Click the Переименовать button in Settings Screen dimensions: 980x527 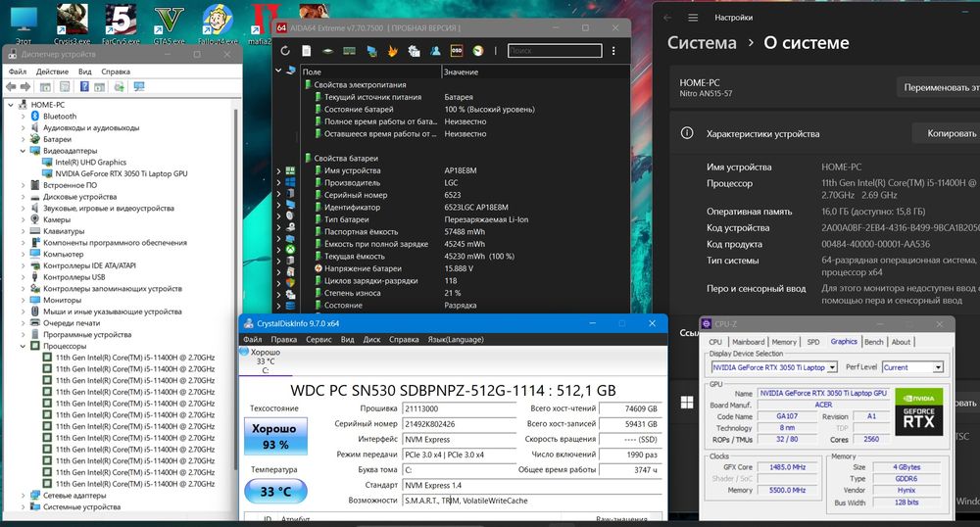pyautogui.click(x=938, y=87)
